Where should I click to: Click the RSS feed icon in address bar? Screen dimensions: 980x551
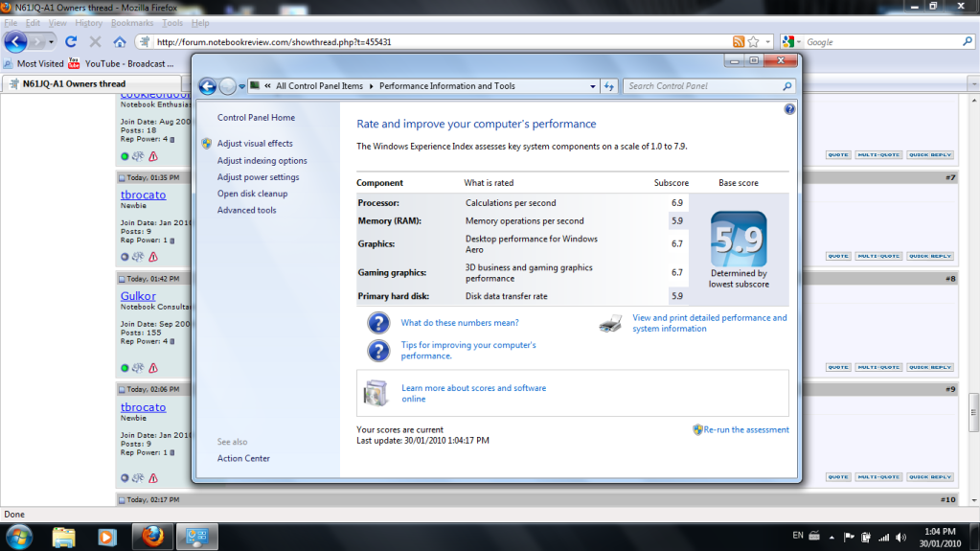click(739, 42)
